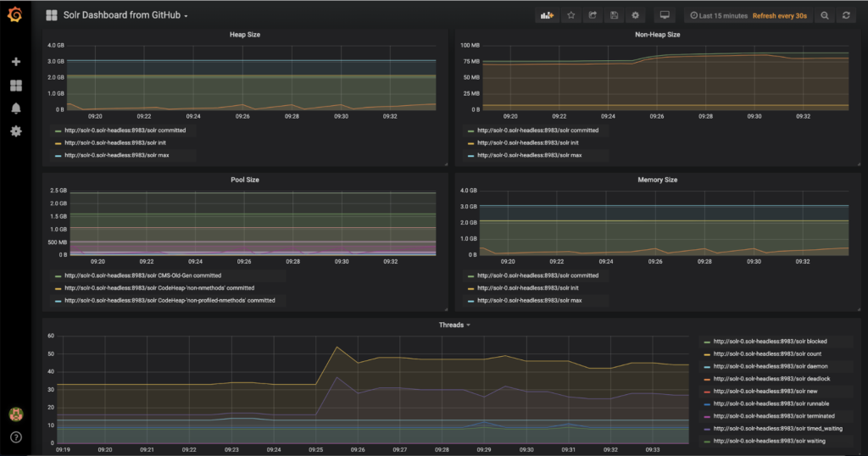Click the 09:33 x-axis label in Threads
The width and height of the screenshot is (868, 456).
(653, 450)
